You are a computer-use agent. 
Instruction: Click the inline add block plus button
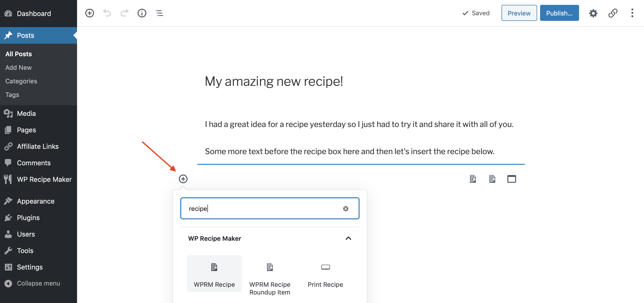(183, 179)
